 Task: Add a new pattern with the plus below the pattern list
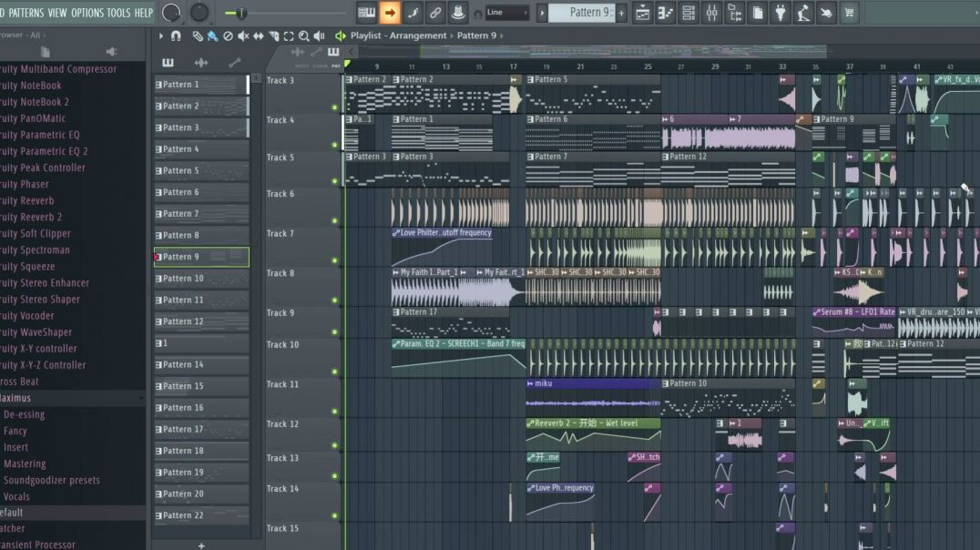click(201, 545)
